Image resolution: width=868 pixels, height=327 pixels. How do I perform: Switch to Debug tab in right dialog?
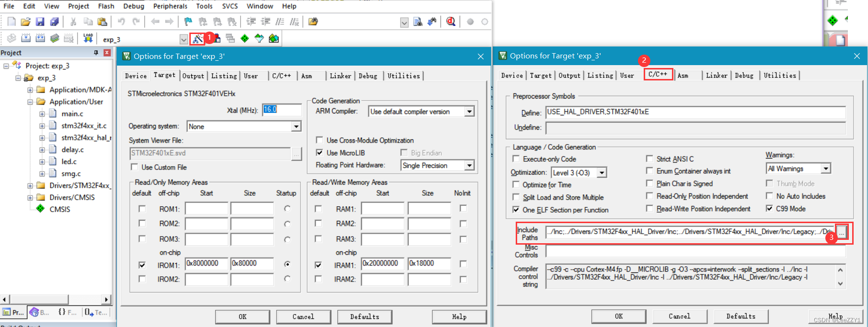(744, 75)
